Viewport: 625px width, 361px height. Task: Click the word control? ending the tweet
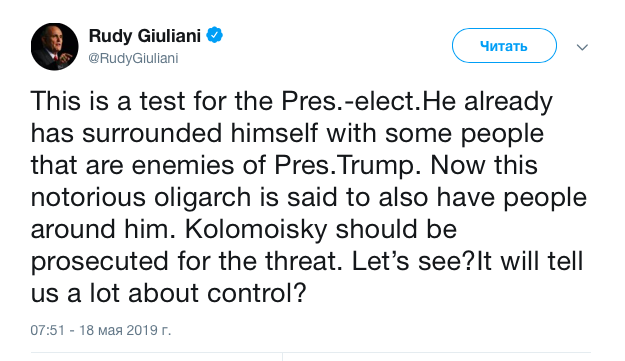click(x=257, y=293)
